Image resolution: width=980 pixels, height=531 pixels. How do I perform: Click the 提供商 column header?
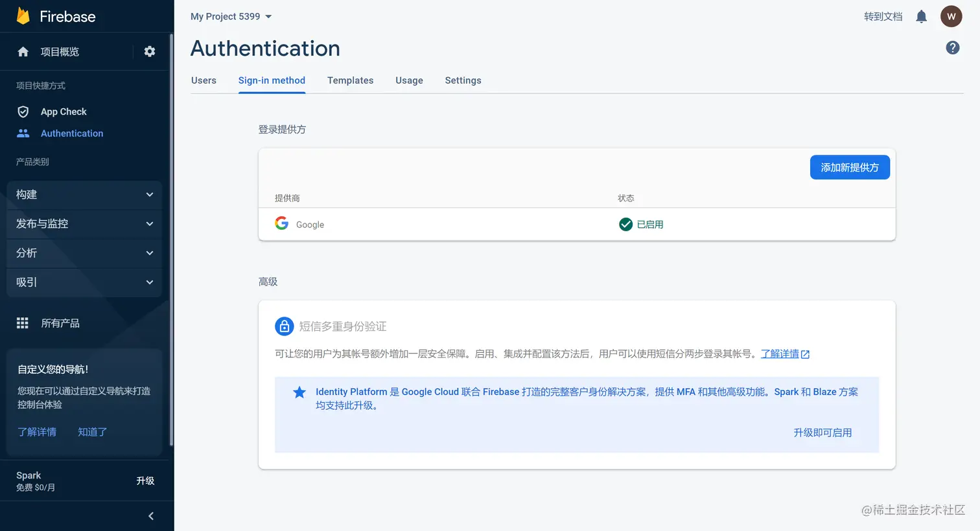pyautogui.click(x=287, y=198)
